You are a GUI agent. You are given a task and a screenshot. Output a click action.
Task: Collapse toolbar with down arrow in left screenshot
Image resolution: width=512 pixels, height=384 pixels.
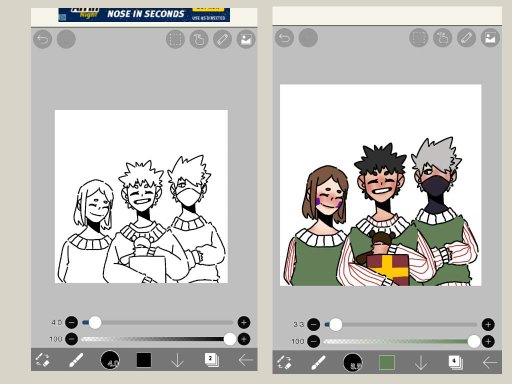click(x=177, y=360)
